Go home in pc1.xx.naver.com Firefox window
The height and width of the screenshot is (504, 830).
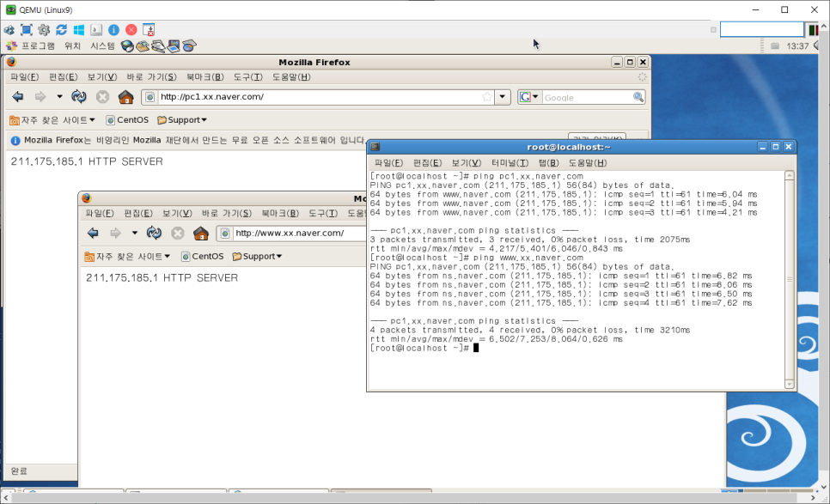[x=126, y=97]
